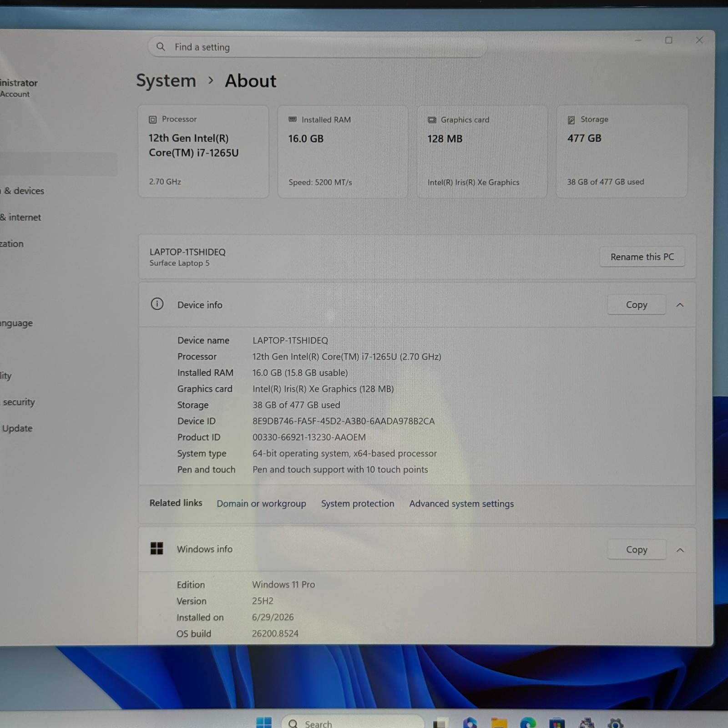Select the Product ID 00330-66921-13230-AAOEM

pyautogui.click(x=309, y=437)
